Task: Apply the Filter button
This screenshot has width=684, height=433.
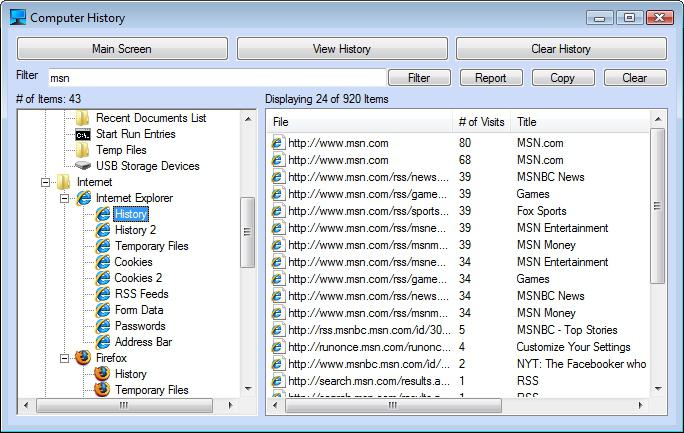Action: coord(419,78)
